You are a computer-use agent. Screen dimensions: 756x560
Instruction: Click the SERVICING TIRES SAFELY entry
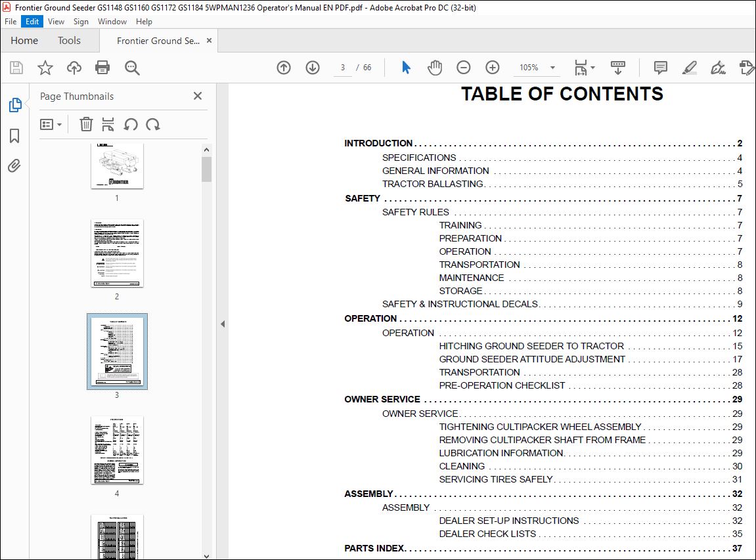[590, 479]
